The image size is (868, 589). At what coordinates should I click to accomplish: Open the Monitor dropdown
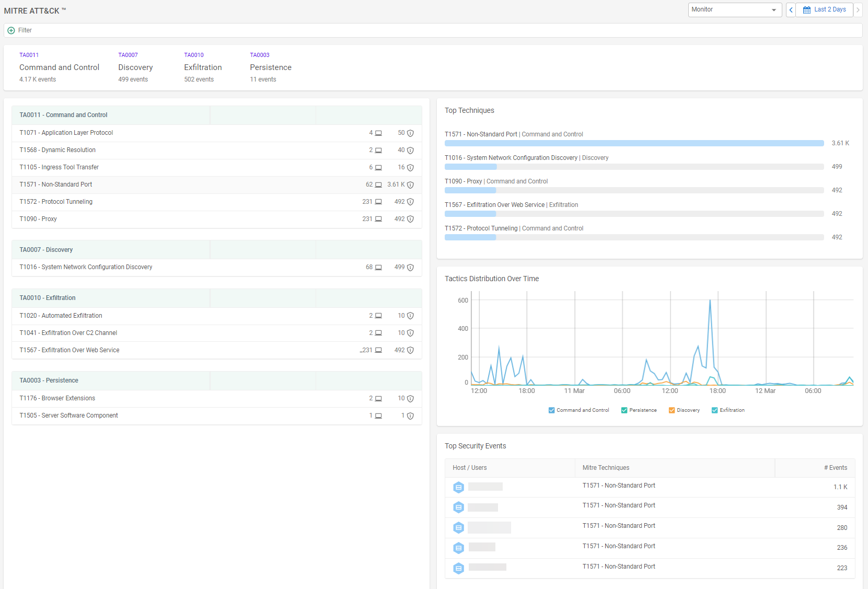coord(735,9)
